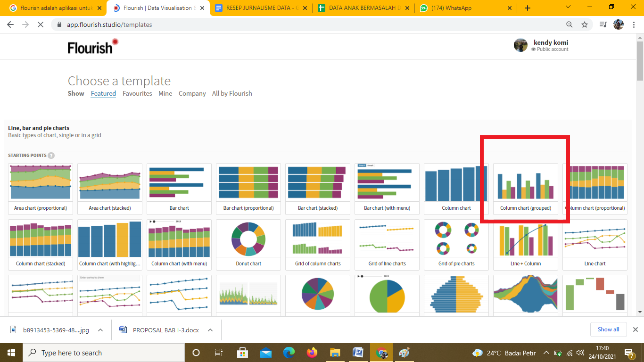Open Microsoft Word from the taskbar

point(358,353)
